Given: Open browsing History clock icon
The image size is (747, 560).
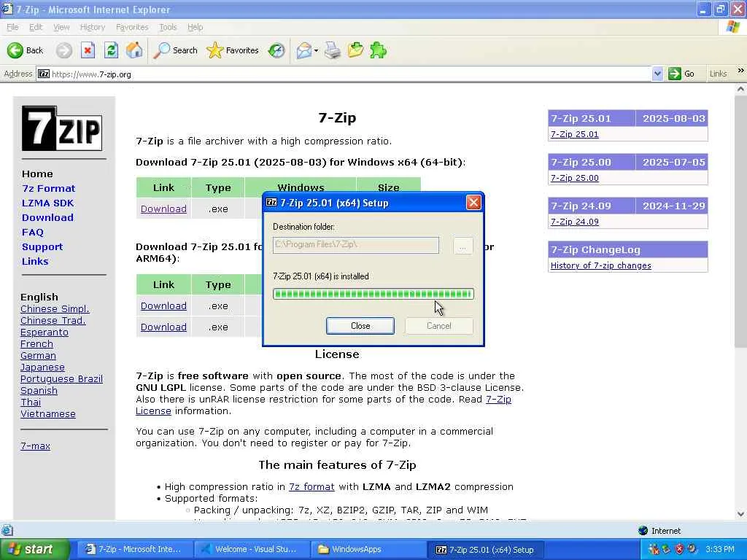Looking at the screenshot, I should [276, 50].
